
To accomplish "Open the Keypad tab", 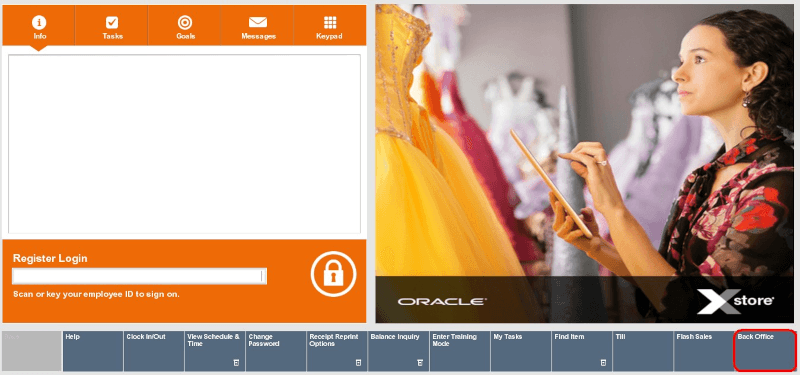I will 330,26.
